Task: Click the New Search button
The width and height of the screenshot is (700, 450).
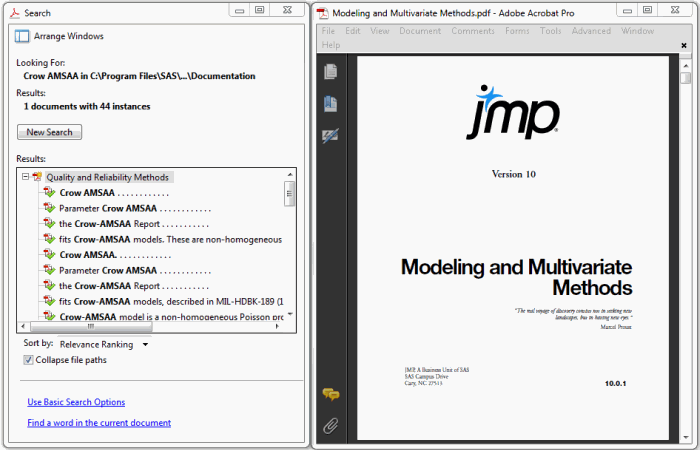Action: click(50, 132)
